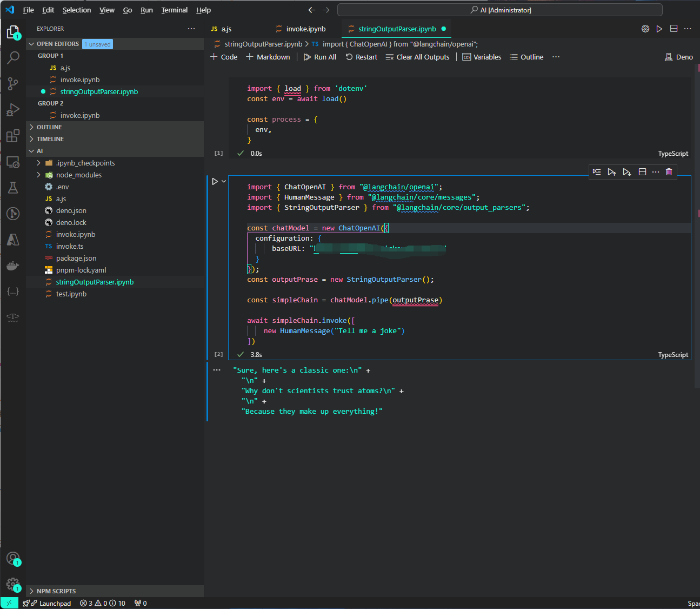This screenshot has width=700, height=609.
Task: Open the Manage gear in activity bar
Action: [13, 584]
